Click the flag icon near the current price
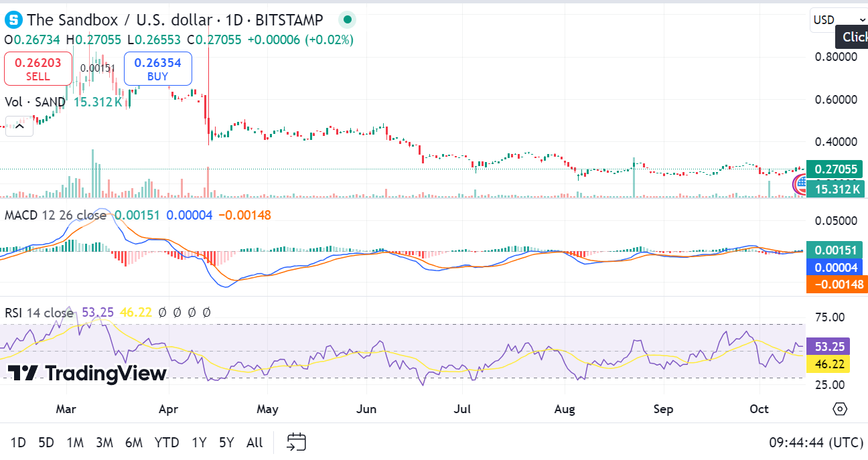This screenshot has width=868, height=460. click(801, 185)
